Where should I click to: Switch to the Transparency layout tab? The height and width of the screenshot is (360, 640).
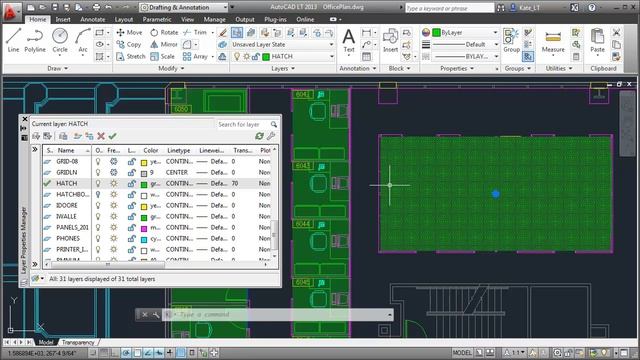(x=78, y=342)
